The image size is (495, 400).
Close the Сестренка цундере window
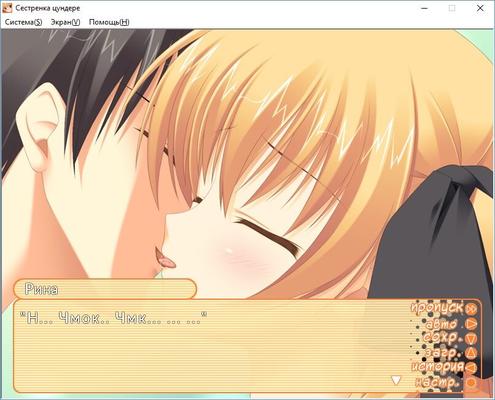[x=480, y=8]
